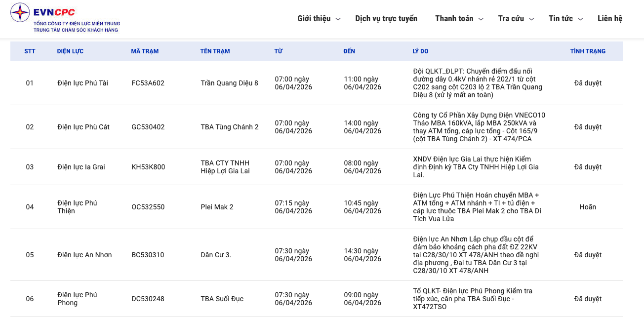
Task: Click the Hoãn status in row 04
Action: tap(587, 207)
